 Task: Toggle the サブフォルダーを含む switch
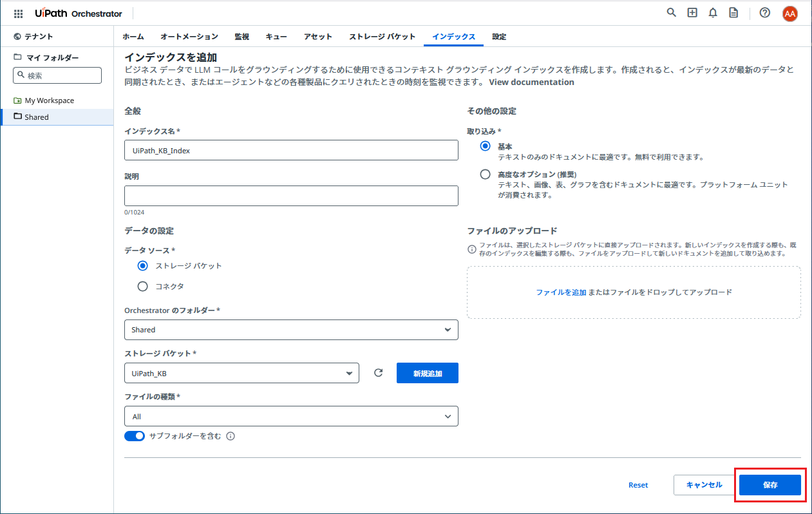pyautogui.click(x=135, y=436)
